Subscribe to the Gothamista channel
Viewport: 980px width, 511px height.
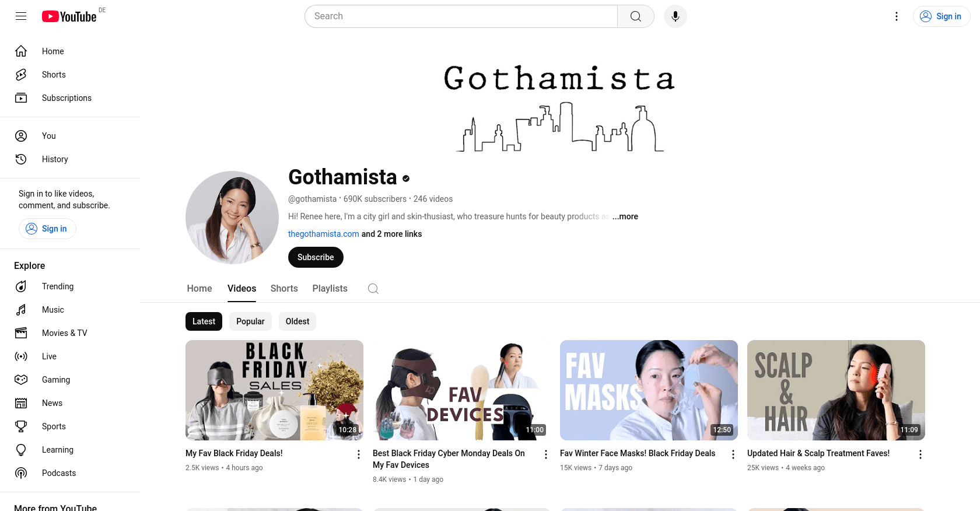click(316, 257)
